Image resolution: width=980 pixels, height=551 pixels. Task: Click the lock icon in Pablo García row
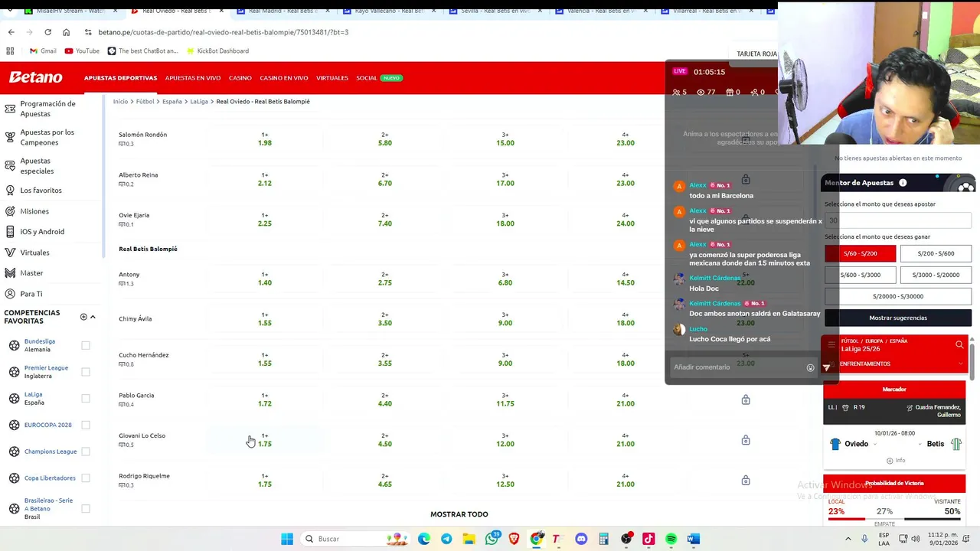(746, 399)
